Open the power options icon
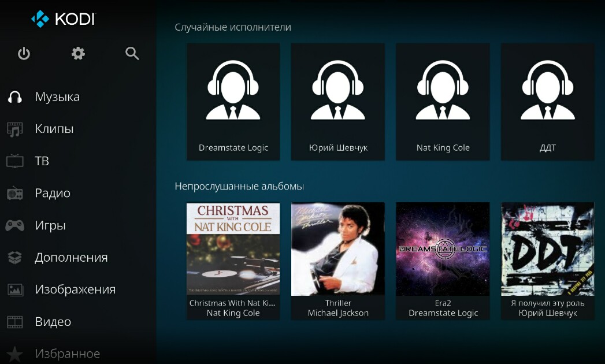Viewport: 605px width, 364px height. click(x=24, y=53)
